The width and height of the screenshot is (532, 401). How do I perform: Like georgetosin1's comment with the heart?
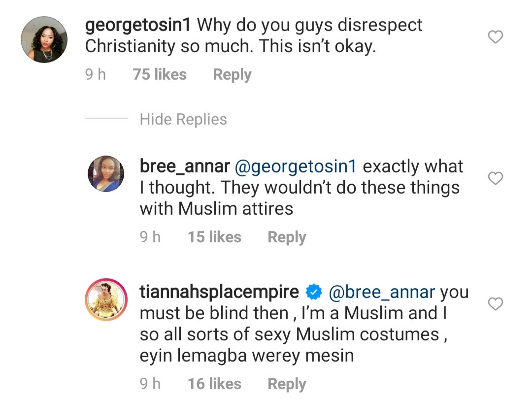click(x=495, y=37)
